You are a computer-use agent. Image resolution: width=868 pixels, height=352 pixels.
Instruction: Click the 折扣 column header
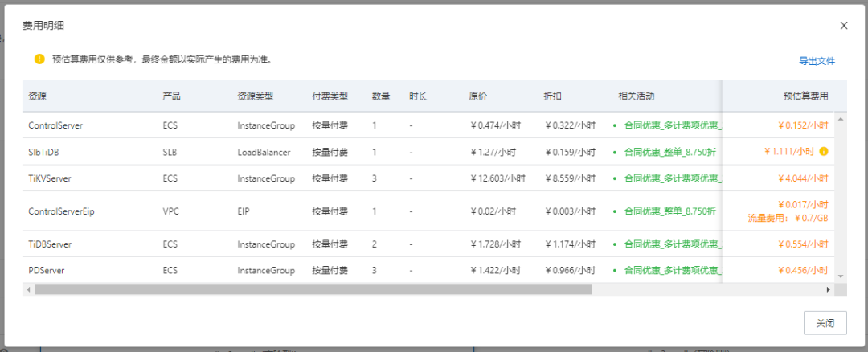[553, 96]
